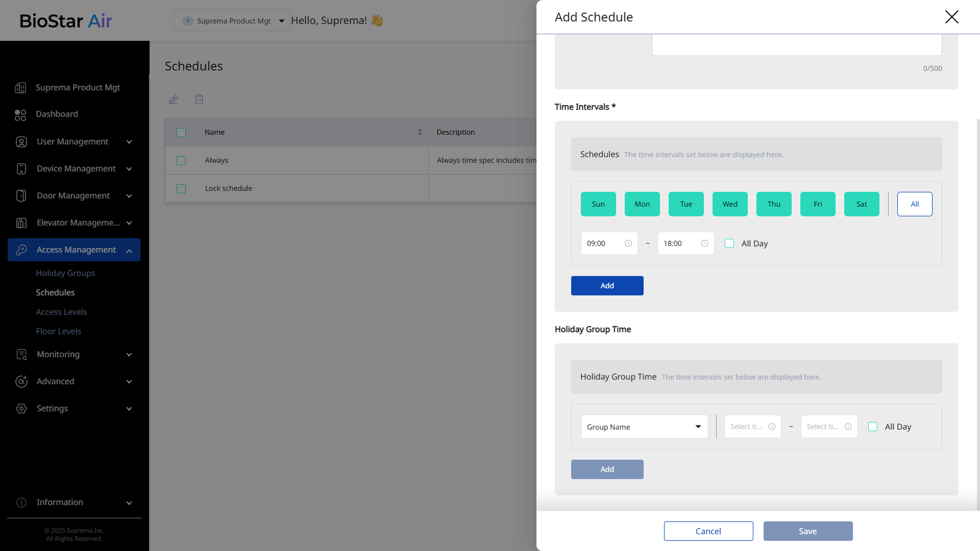Check the Holiday Group All Day checkbox
The height and width of the screenshot is (551, 980).
(x=873, y=427)
